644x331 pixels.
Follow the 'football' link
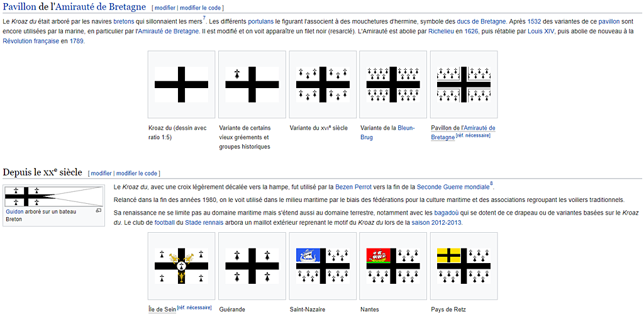point(165,223)
